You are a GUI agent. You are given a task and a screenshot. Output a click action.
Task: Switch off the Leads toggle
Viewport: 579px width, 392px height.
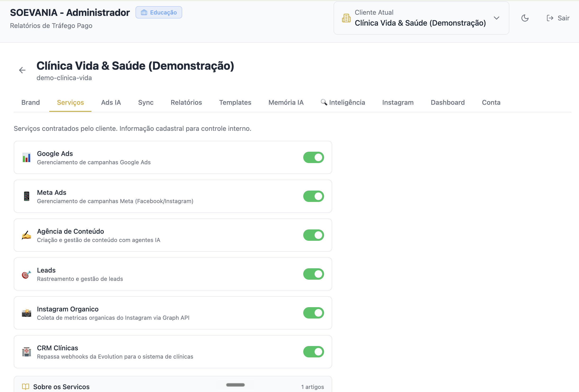313,274
